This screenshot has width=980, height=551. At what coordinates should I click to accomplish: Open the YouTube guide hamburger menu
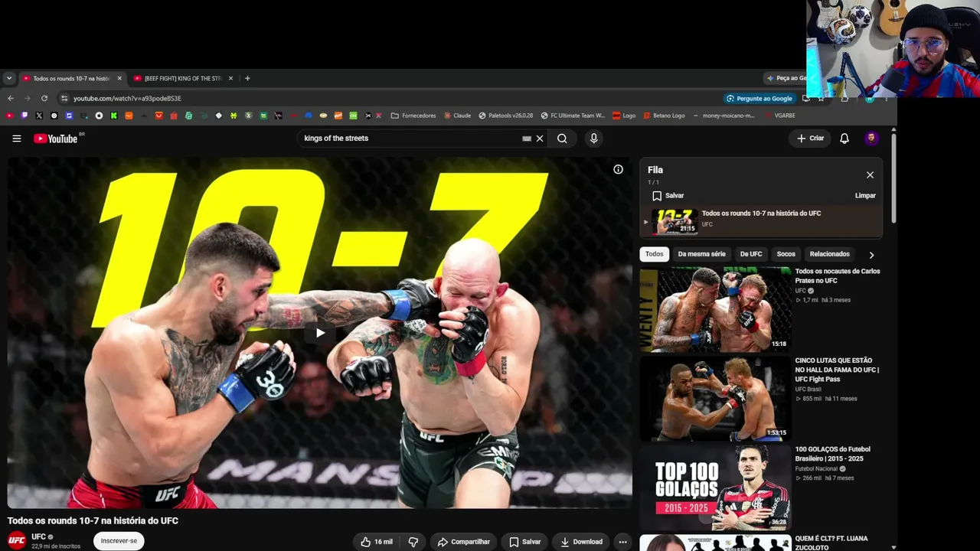pyautogui.click(x=16, y=139)
